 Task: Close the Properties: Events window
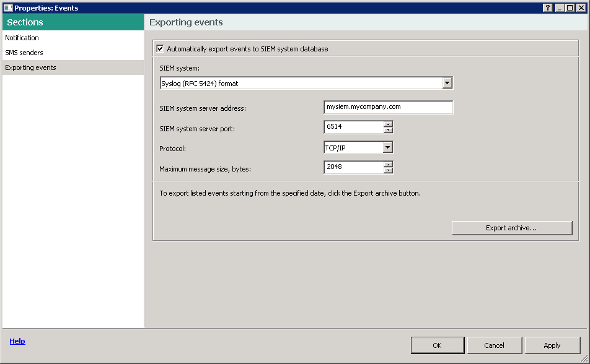(581, 7)
